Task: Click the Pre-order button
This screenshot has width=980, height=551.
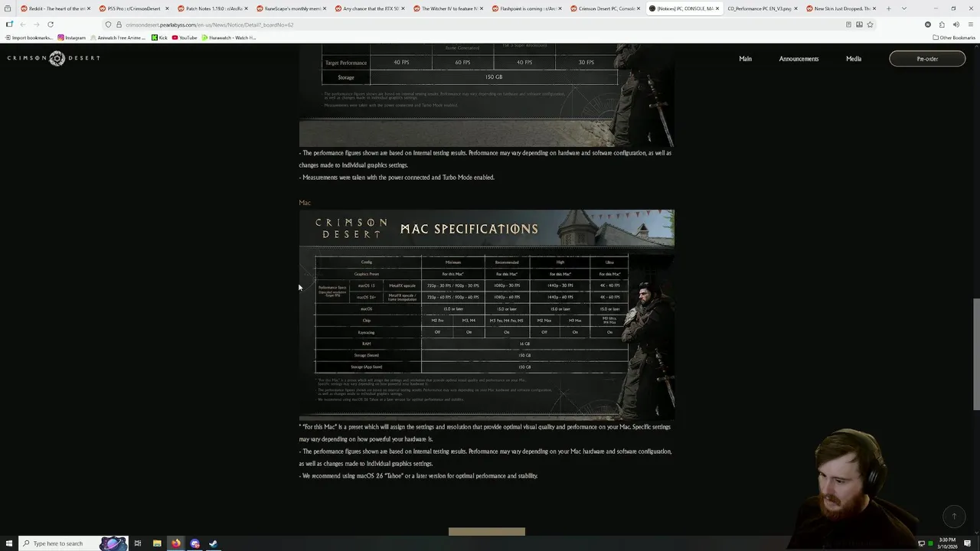Action: (x=927, y=59)
